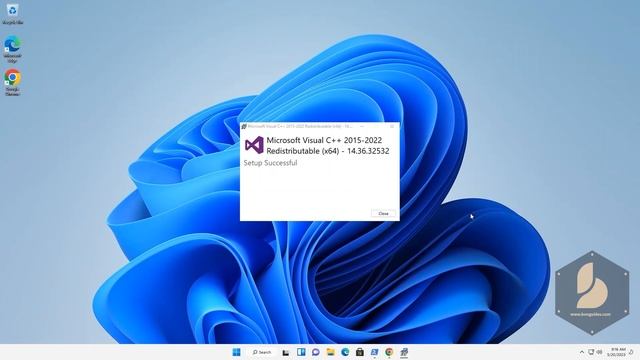Open File Explorer from the taskbar

tap(330, 352)
